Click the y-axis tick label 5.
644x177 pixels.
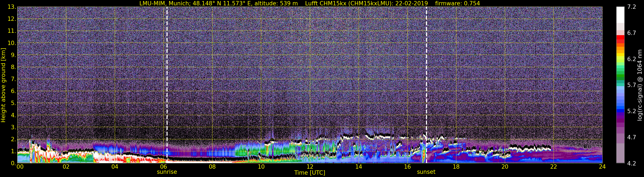(x=13, y=103)
